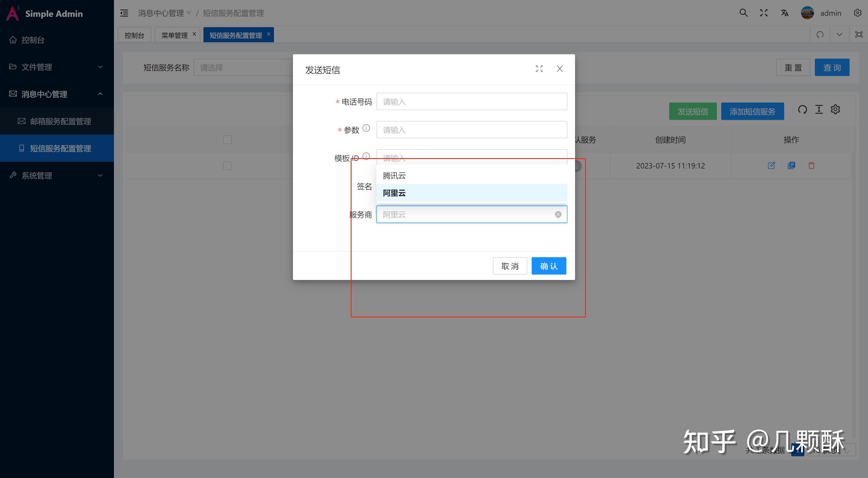Switch to the 控制台 tab
The image size is (868, 478).
(x=135, y=34)
